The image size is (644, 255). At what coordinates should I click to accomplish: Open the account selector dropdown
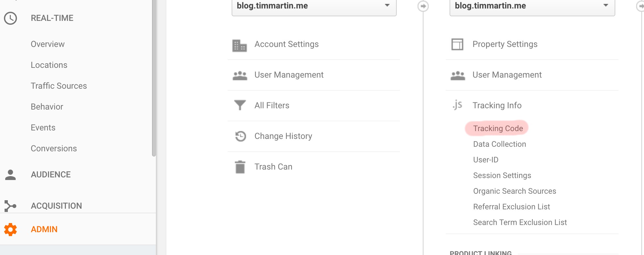314,6
